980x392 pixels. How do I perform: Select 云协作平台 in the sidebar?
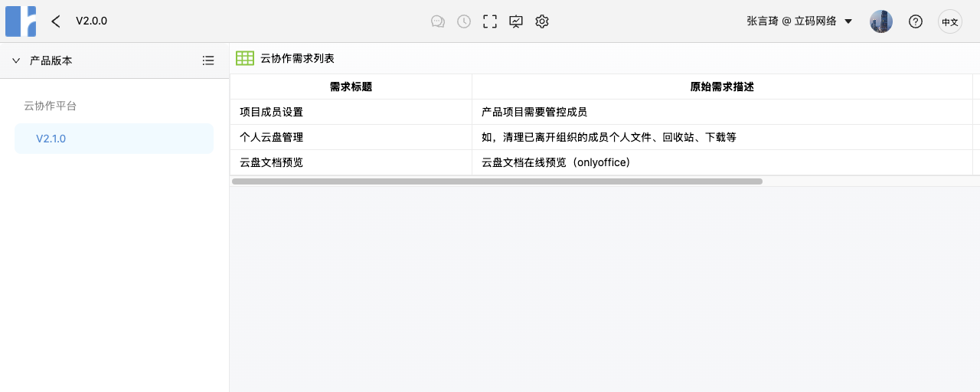[x=51, y=106]
